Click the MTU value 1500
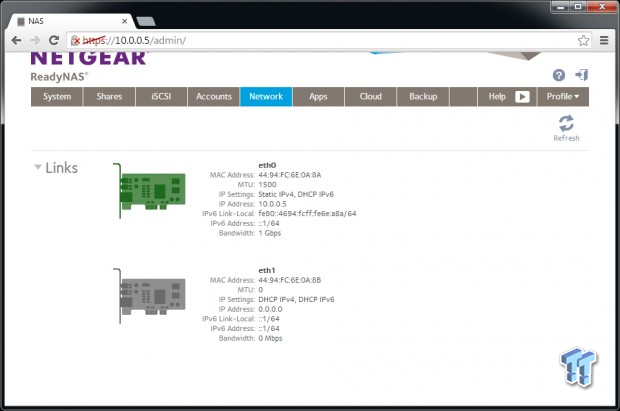This screenshot has height=411, width=620. [x=267, y=185]
